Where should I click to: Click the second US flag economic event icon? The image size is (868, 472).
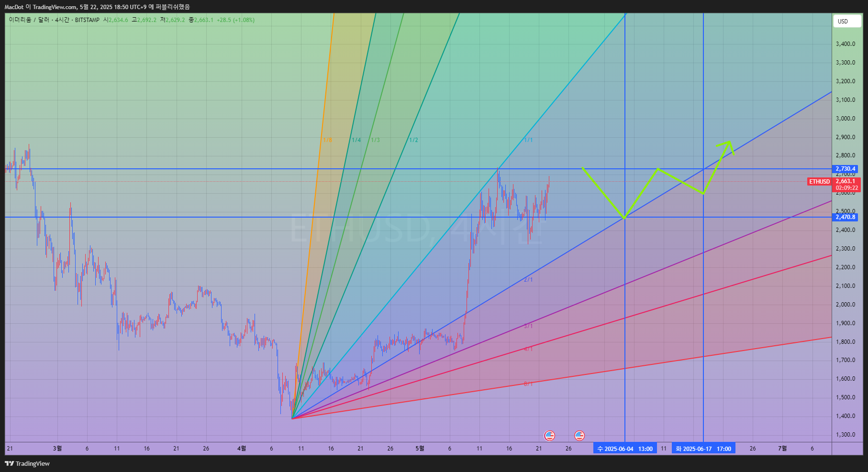pos(579,436)
